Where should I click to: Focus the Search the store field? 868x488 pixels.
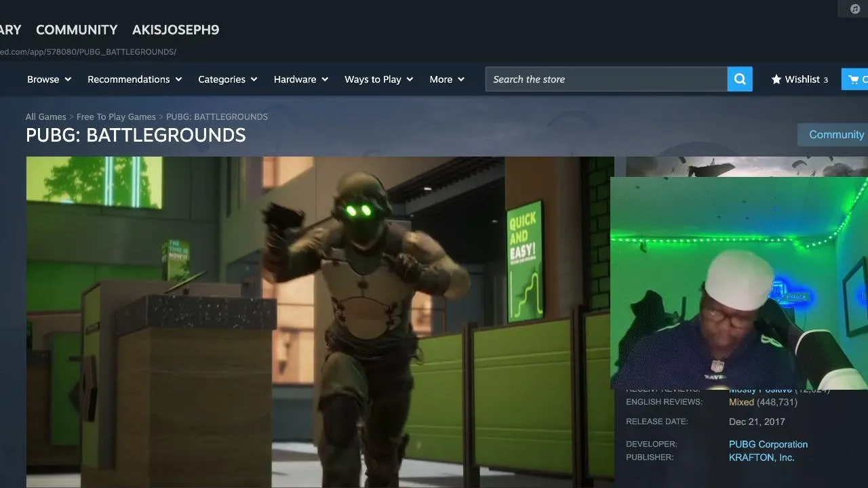pos(606,79)
